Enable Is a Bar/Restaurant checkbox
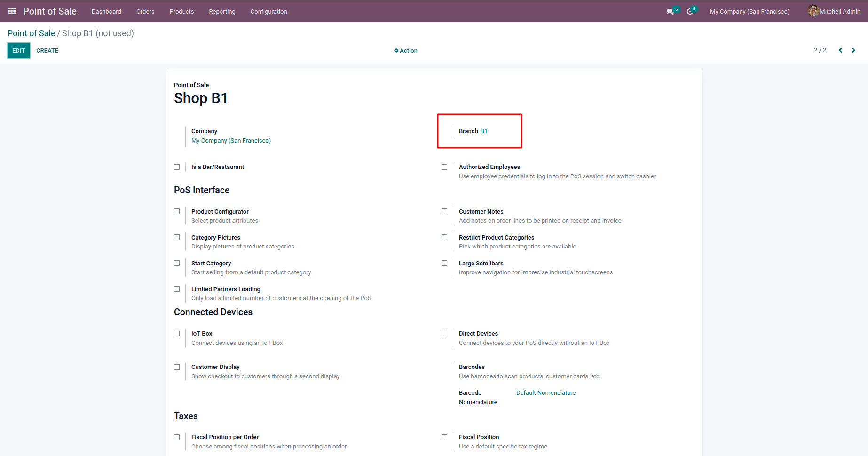868x456 pixels. [177, 167]
